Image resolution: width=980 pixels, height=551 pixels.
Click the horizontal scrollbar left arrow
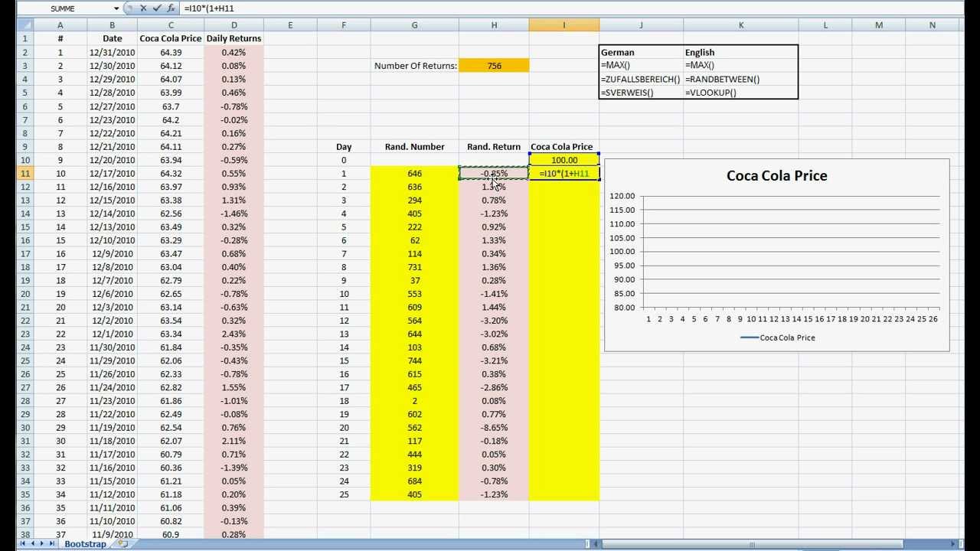(597, 544)
